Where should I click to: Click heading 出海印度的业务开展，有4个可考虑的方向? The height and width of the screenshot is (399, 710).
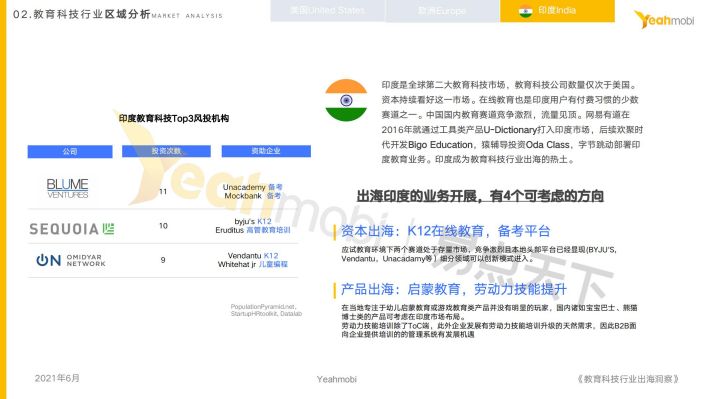pos(480,196)
